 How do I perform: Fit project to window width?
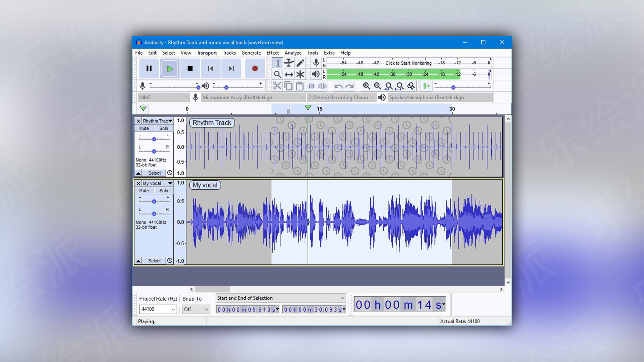click(x=400, y=86)
